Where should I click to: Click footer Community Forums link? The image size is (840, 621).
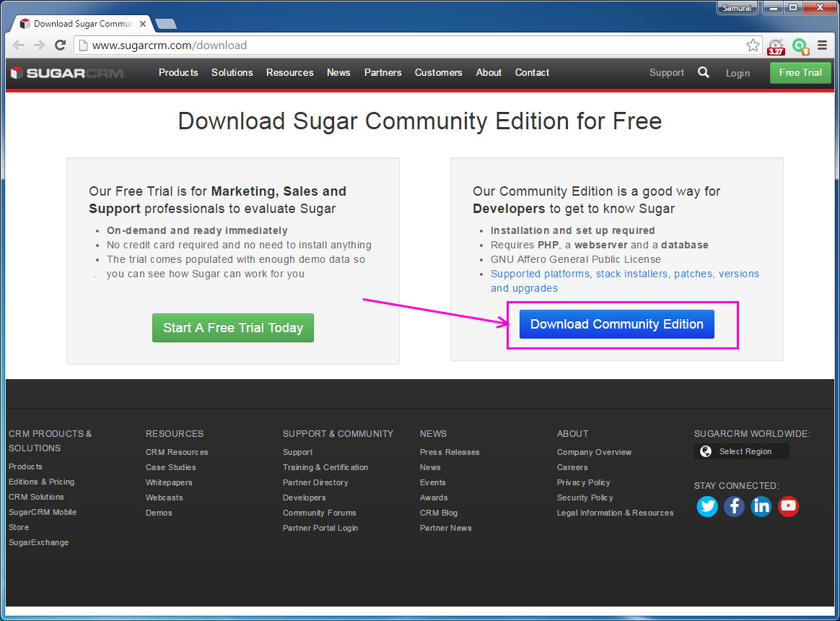(319, 513)
